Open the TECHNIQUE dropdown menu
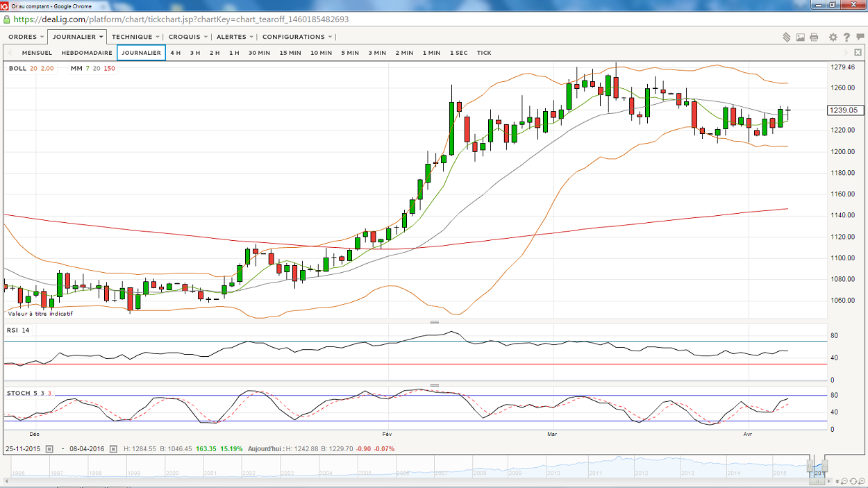The height and width of the screenshot is (488, 868). pyautogui.click(x=135, y=37)
